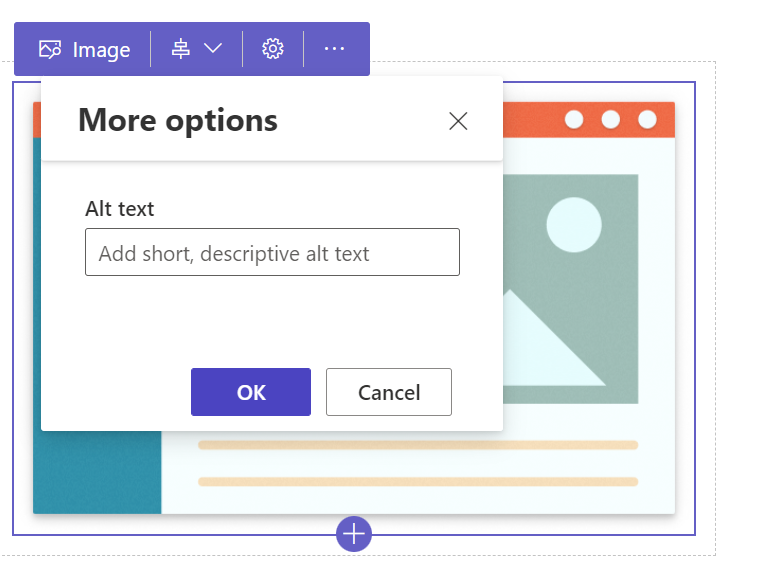775x574 pixels.
Task: Confirm with the OK button
Action: pyautogui.click(x=251, y=392)
